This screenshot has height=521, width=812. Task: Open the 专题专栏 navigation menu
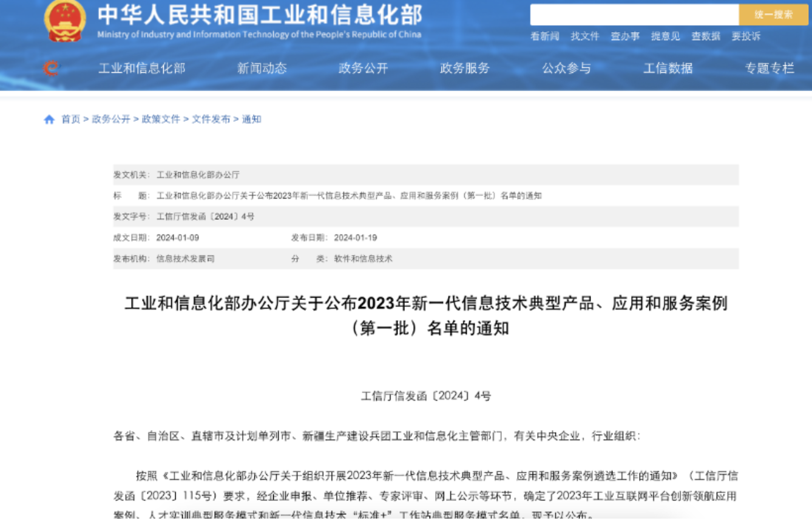(x=769, y=68)
